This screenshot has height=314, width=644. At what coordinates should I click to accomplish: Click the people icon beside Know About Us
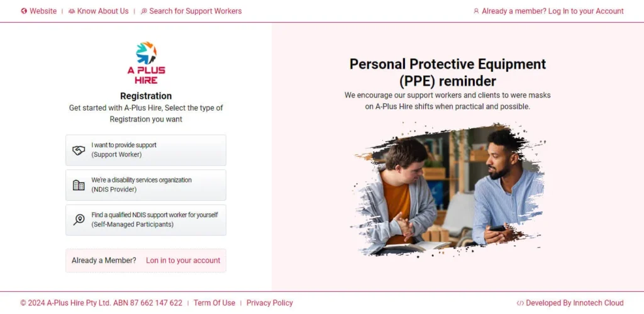(72, 11)
